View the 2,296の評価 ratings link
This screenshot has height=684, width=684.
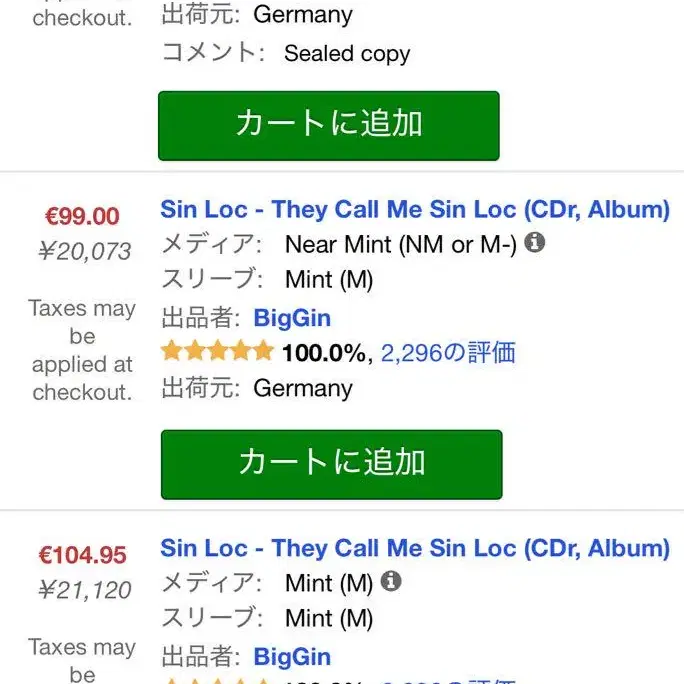(448, 352)
